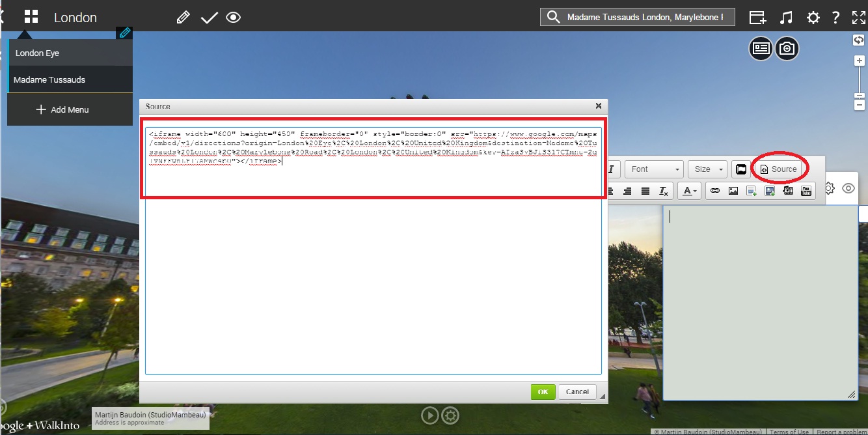Close the Source dialog
Image resolution: width=868 pixels, height=435 pixels.
[599, 105]
